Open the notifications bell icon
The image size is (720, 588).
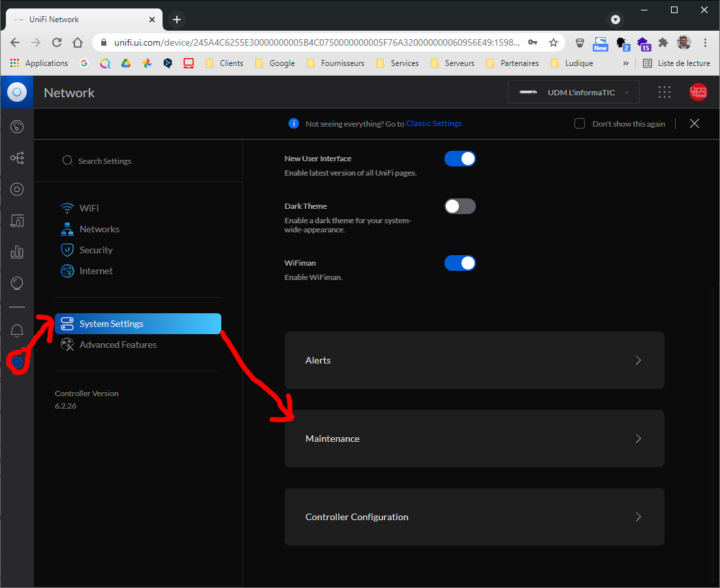pyautogui.click(x=17, y=331)
